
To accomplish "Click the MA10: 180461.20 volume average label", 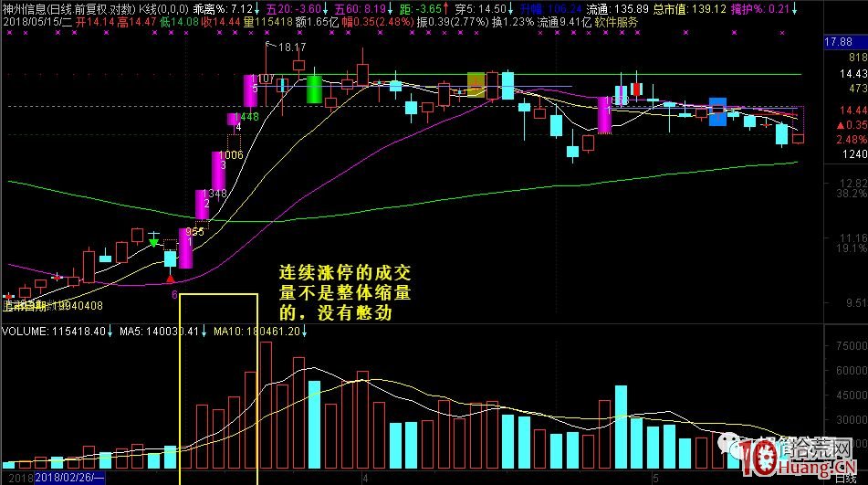I will [x=256, y=331].
